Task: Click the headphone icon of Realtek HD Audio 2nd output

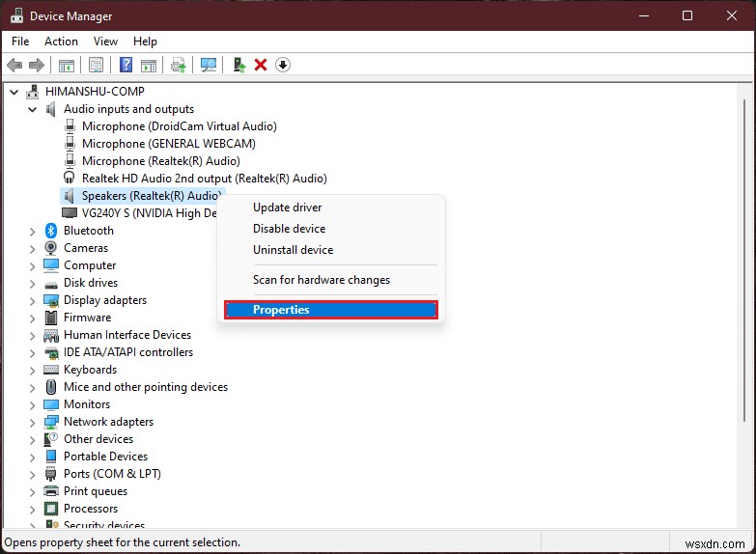Action: [x=70, y=178]
